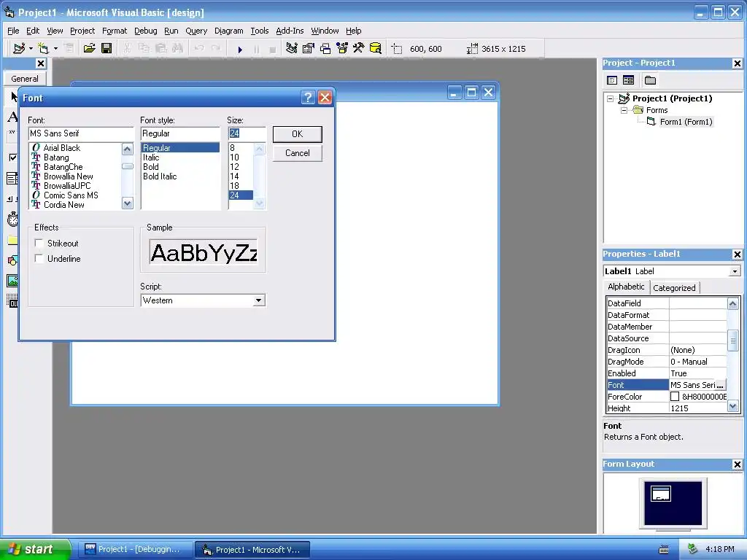Click the Visual Basic title bar icon
This screenshot has height=560, width=747.
pyautogui.click(x=9, y=12)
